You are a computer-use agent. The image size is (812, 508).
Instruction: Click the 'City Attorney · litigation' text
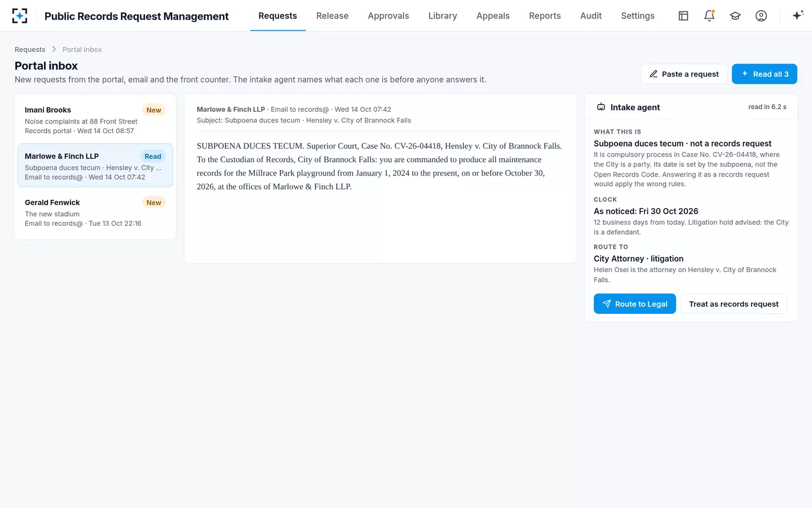point(638,259)
